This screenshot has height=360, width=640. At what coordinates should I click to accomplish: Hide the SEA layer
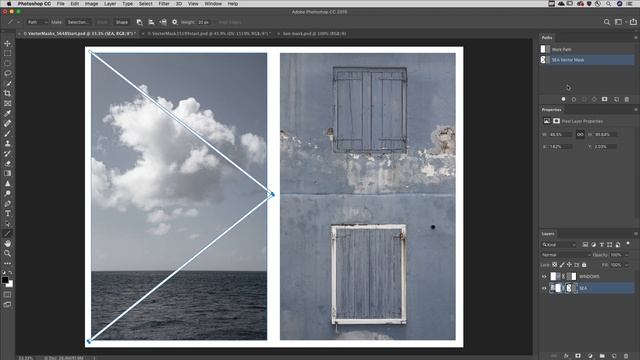coord(544,288)
